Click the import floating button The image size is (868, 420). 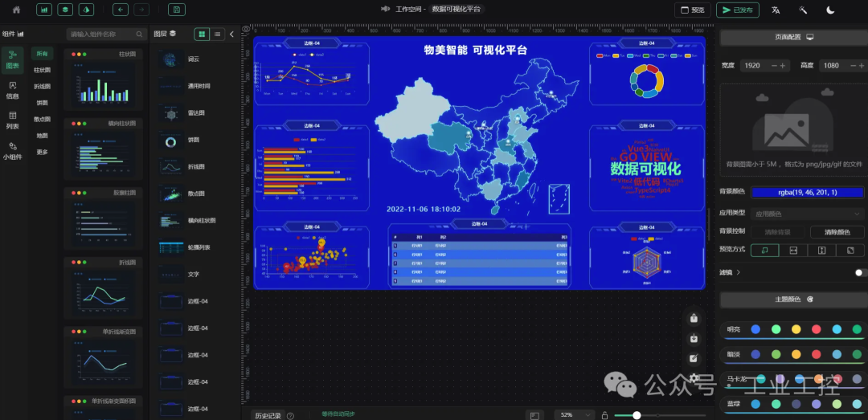pos(694,339)
